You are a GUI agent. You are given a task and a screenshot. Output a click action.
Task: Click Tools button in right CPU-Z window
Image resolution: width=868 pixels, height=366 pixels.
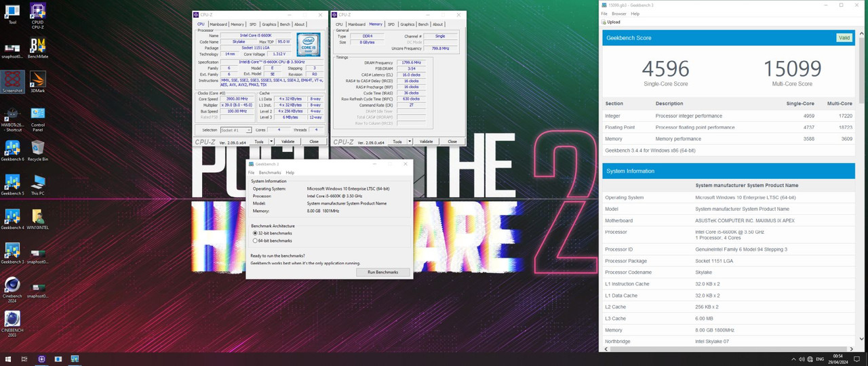pyautogui.click(x=397, y=142)
